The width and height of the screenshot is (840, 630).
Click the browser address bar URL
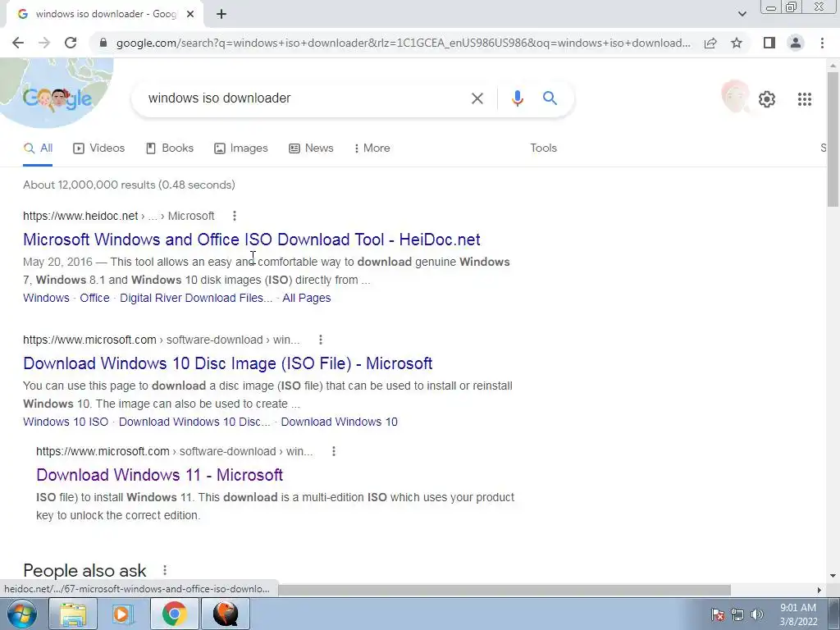tap(403, 43)
